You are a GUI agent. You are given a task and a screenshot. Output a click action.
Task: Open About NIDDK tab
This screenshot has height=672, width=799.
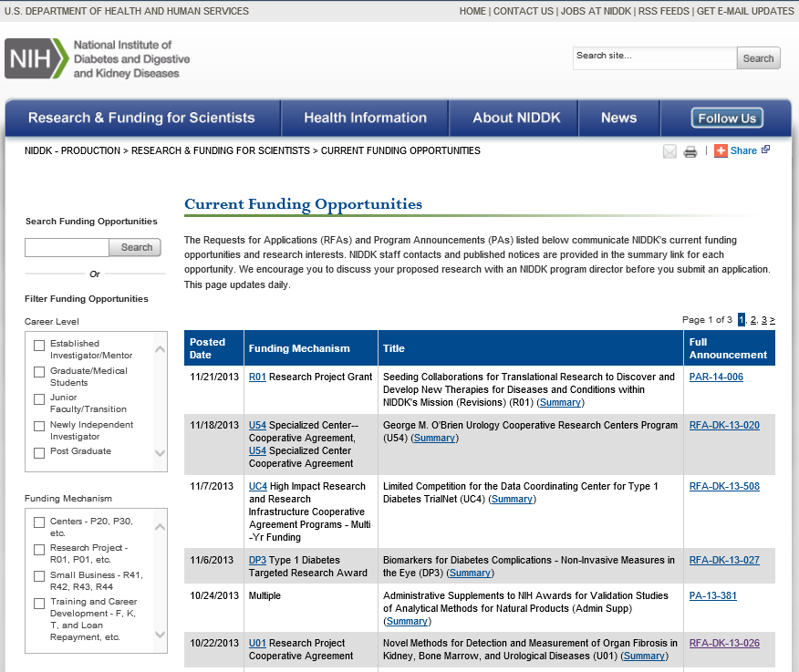(516, 118)
